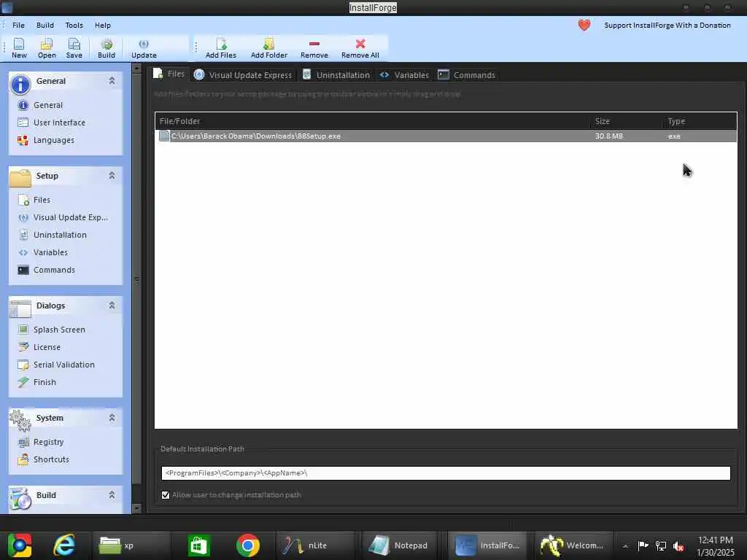The height and width of the screenshot is (560, 747).
Task: Open Variables in sidebar
Action: tap(43, 252)
